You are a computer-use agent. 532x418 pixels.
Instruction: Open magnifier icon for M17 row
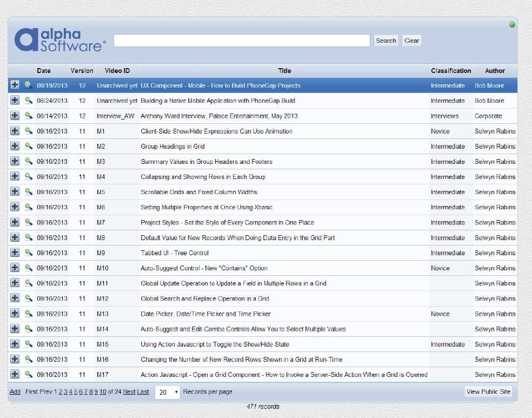(x=29, y=374)
